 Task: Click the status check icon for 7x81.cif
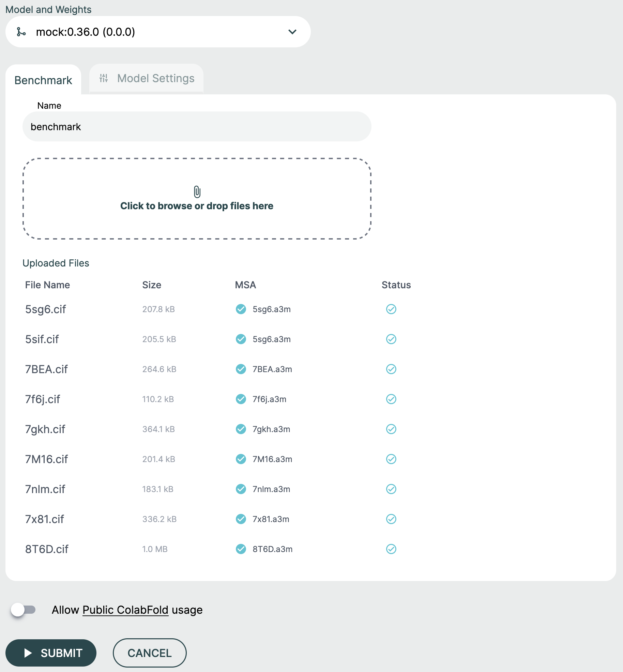[391, 519]
